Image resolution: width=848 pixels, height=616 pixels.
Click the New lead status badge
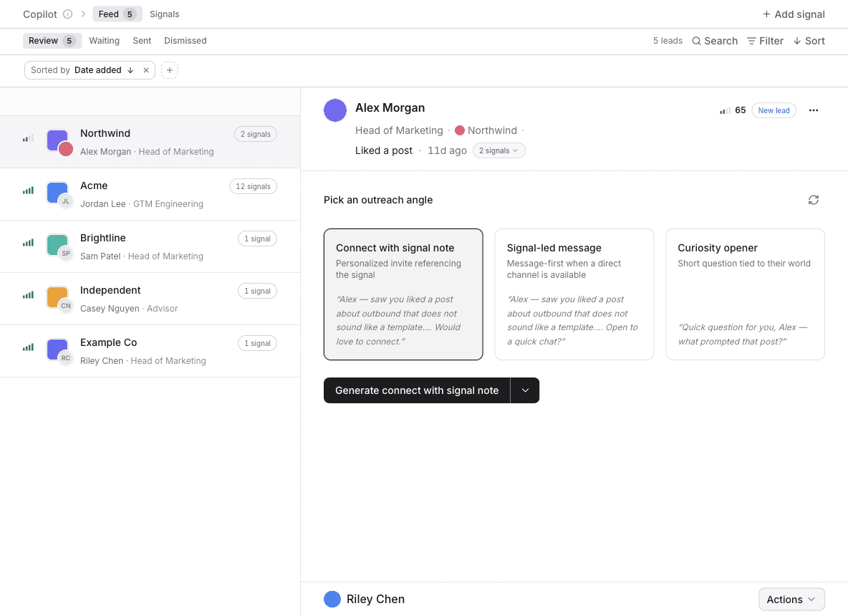(774, 110)
